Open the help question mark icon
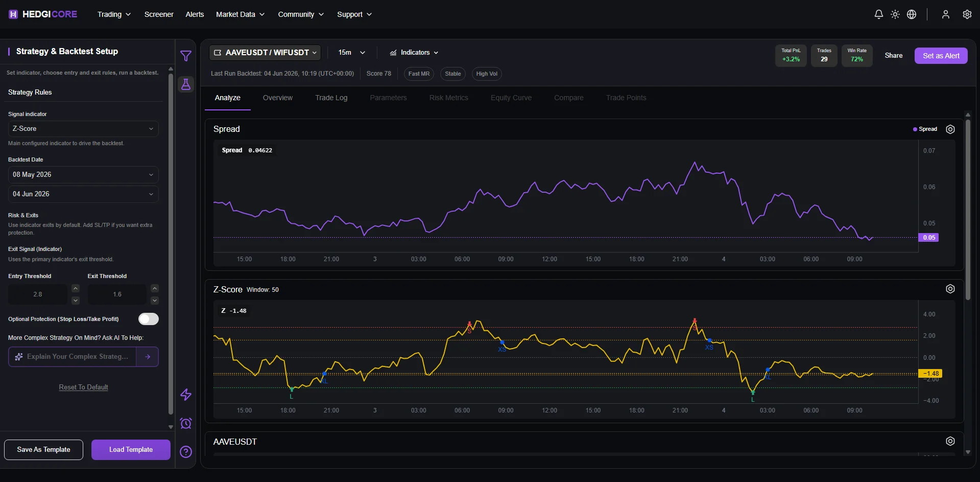This screenshot has width=980, height=482. click(x=186, y=452)
